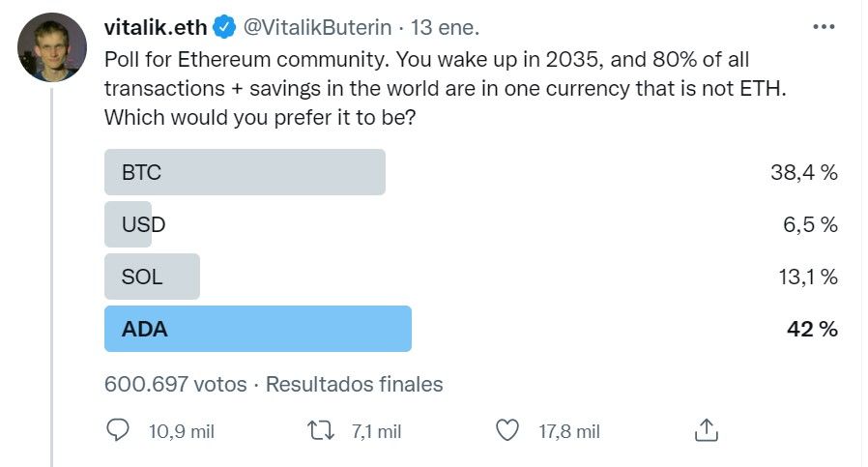Screen dimensions: 868x467
Task: Open Vitalik's profile avatar photo
Action: [52, 47]
